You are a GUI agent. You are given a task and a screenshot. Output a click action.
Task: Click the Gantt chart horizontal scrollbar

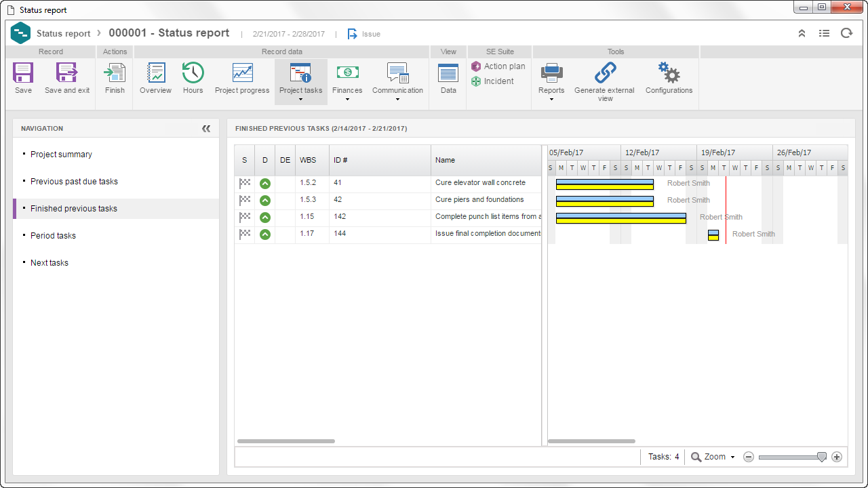pos(591,441)
